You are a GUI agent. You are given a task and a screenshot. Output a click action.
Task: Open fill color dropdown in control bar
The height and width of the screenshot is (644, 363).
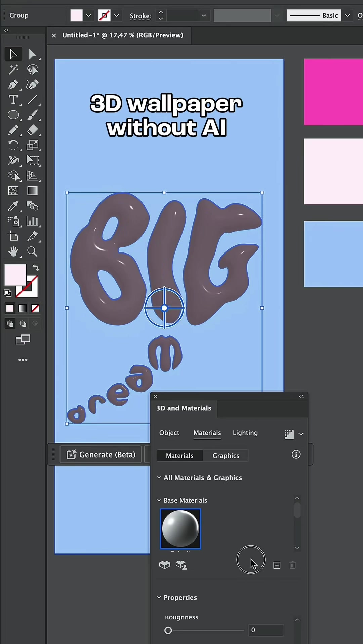(x=88, y=15)
